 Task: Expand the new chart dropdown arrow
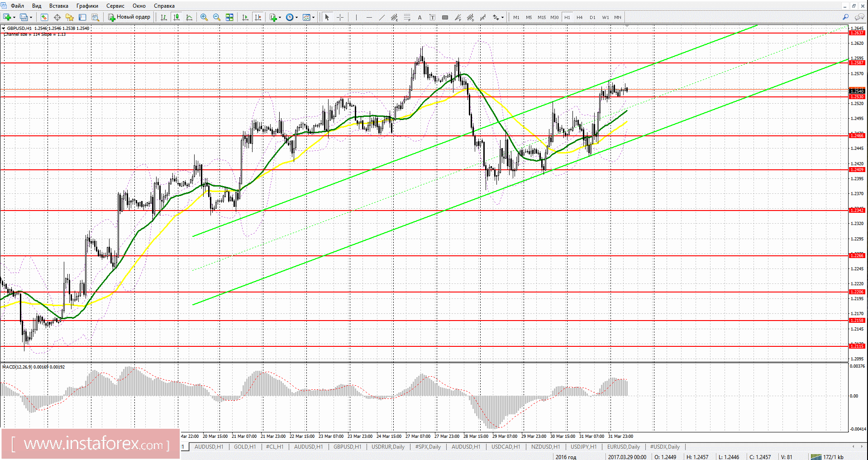(14, 17)
